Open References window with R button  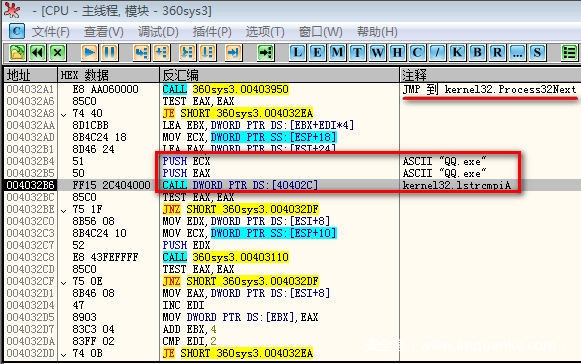498,52
